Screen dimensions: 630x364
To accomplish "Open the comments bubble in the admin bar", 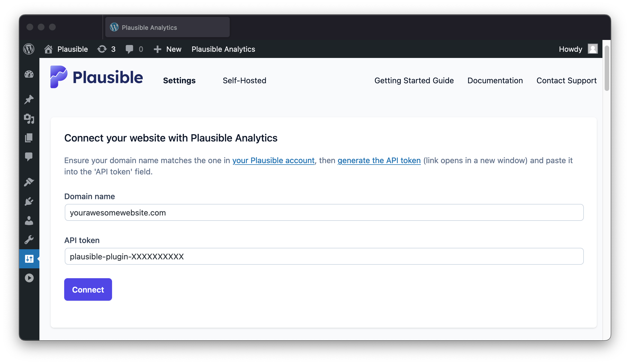I will click(x=129, y=49).
